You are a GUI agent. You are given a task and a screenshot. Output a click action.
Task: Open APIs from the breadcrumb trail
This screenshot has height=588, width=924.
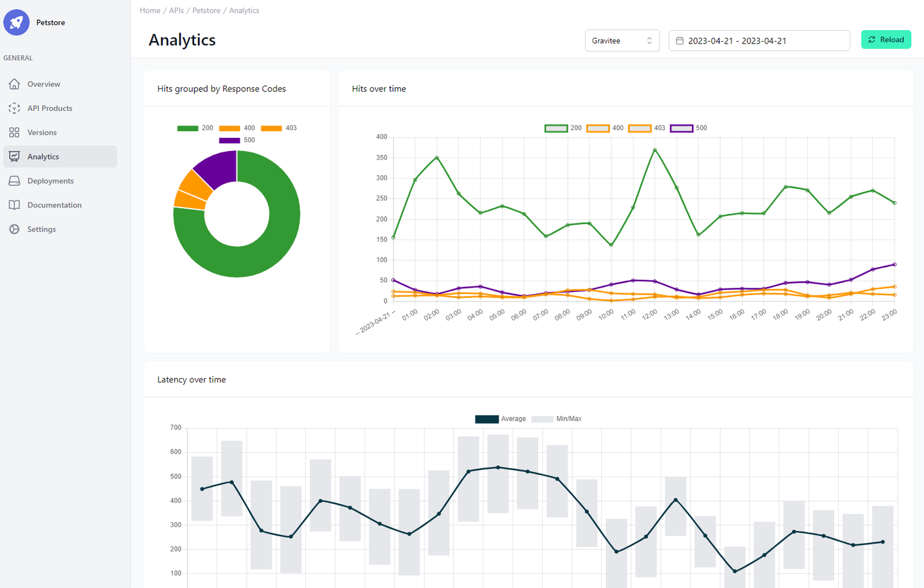click(176, 10)
